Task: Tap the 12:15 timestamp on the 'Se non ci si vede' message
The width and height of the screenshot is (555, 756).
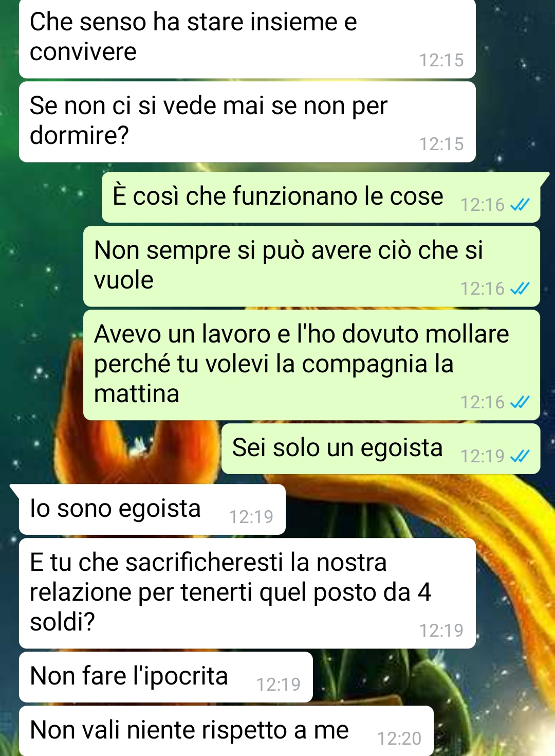Action: (x=441, y=145)
